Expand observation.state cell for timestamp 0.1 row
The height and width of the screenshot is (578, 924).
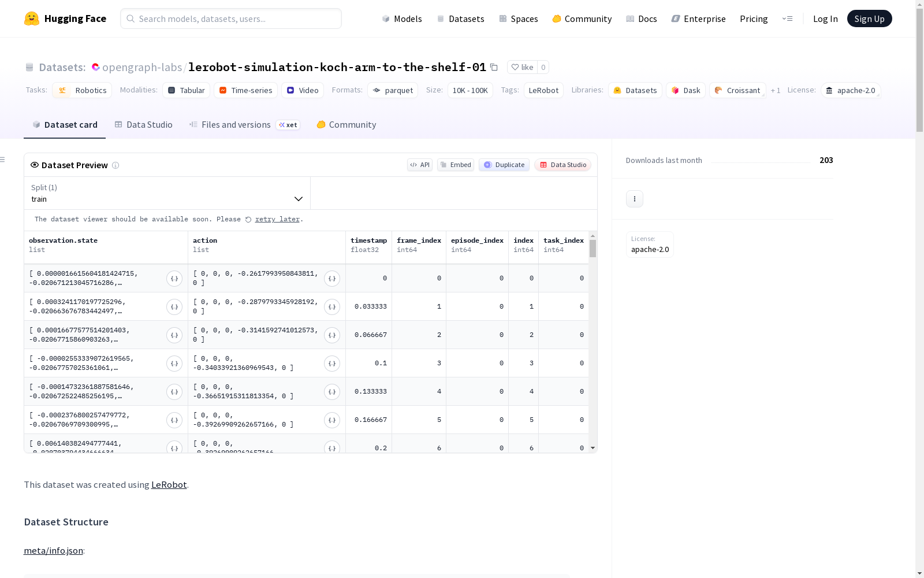(174, 364)
